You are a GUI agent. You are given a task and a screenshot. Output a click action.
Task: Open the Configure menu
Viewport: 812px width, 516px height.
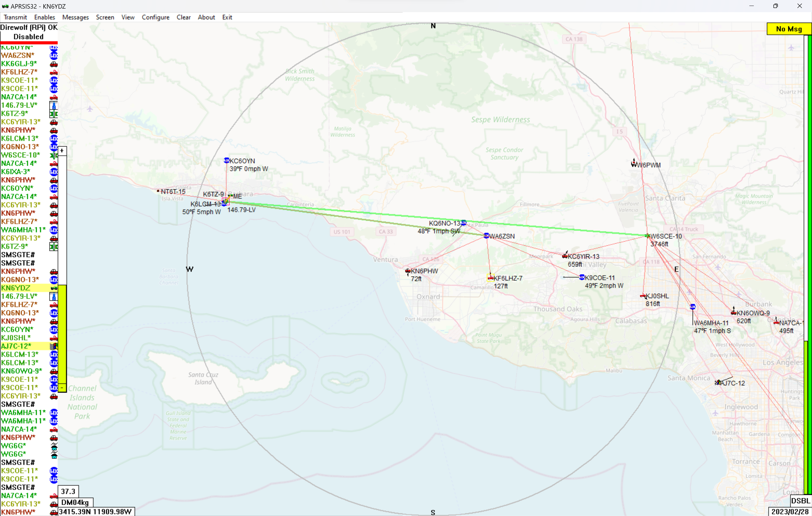pos(156,17)
